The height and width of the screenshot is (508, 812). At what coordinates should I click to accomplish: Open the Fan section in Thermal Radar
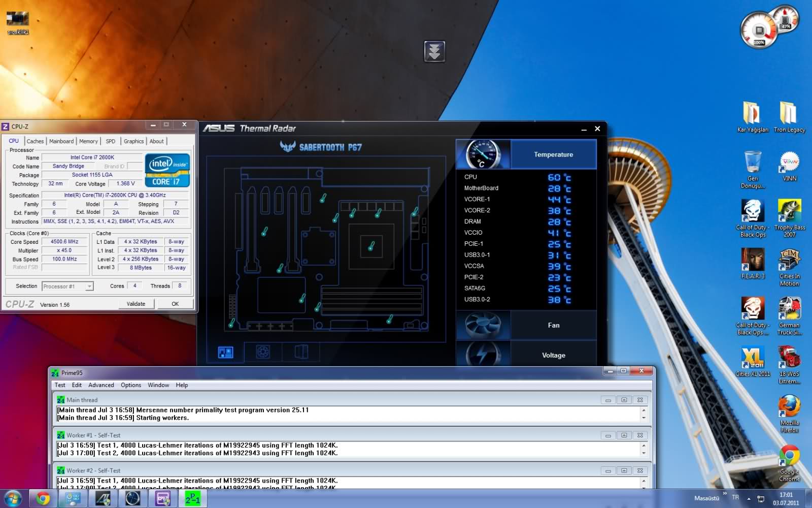(x=553, y=325)
